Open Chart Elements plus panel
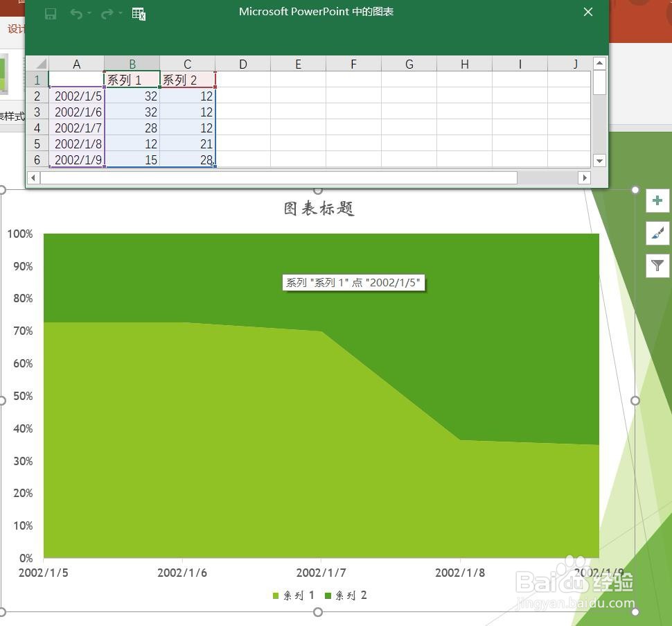Screen dimensions: 672x626 (x=656, y=200)
